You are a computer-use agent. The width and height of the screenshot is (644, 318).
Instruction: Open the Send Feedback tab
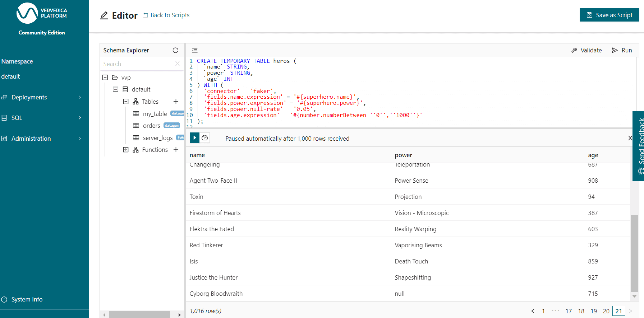pos(639,146)
